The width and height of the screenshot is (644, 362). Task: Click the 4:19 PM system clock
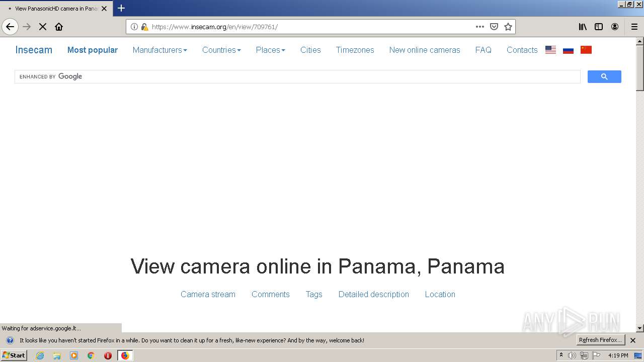coord(618,355)
